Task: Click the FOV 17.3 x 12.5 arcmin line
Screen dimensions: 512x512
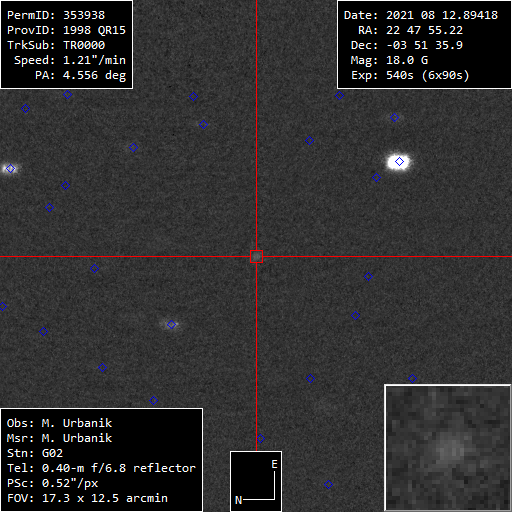Action: (87, 498)
